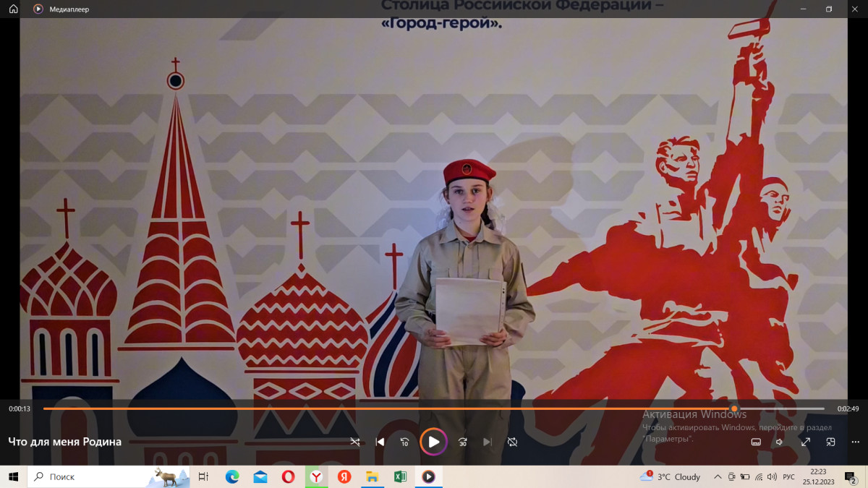Restore down the Media Player window

829,9
